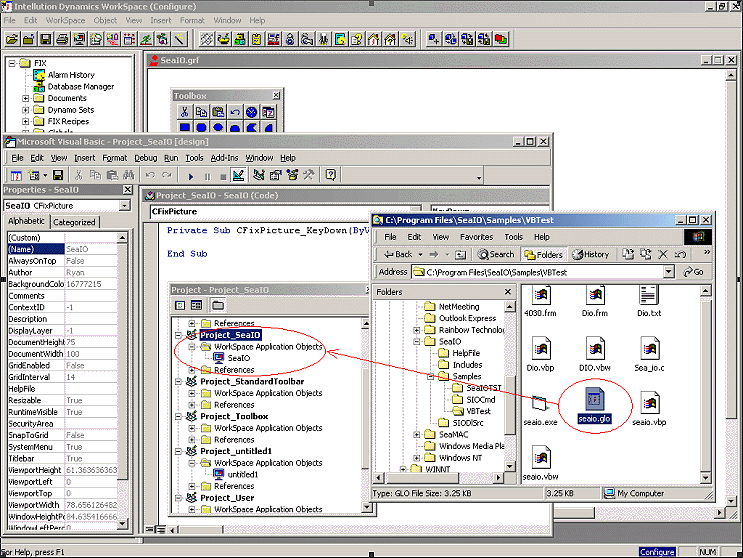Image resolution: width=743 pixels, height=558 pixels.
Task: Click the Configure indicator in status bar
Action: click(x=657, y=552)
